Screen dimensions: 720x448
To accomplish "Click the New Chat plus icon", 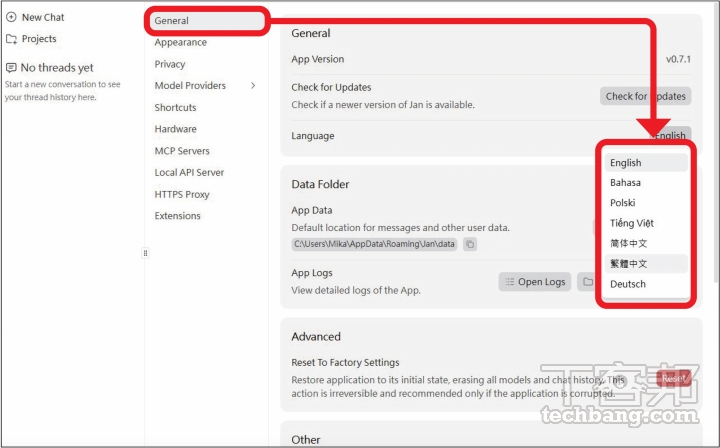I will tap(11, 17).
